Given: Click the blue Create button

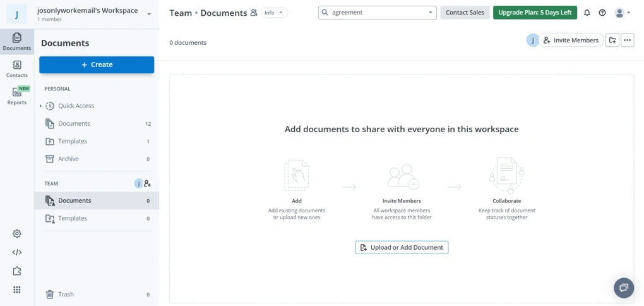Looking at the screenshot, I should point(97,64).
